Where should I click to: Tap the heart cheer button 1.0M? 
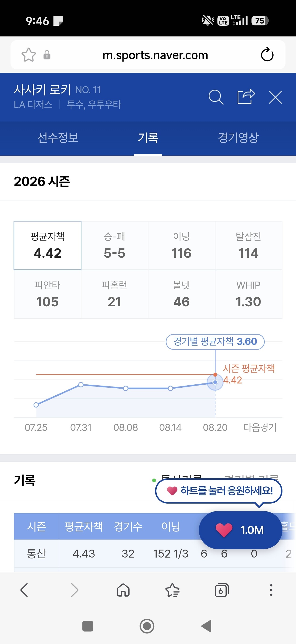click(x=240, y=530)
